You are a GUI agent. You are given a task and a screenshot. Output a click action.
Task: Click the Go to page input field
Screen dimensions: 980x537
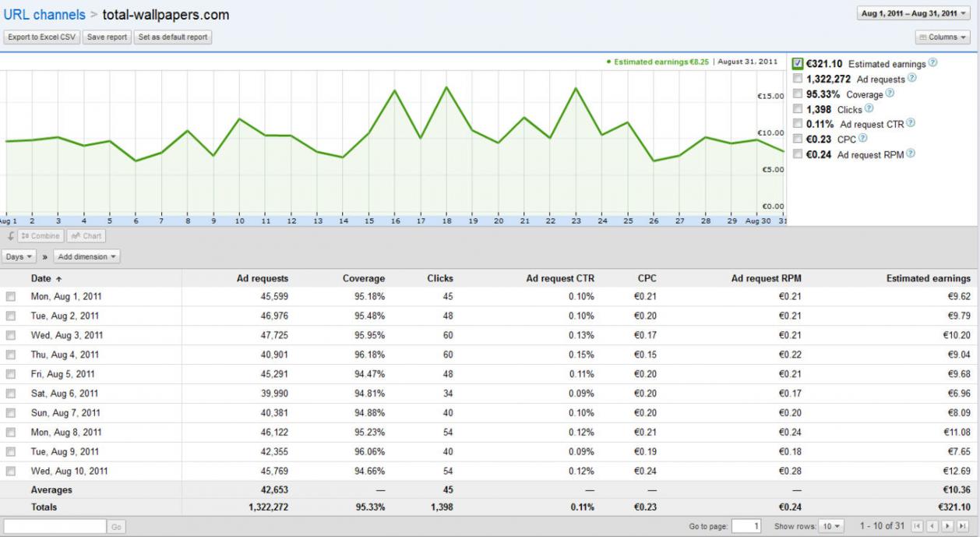(746, 527)
